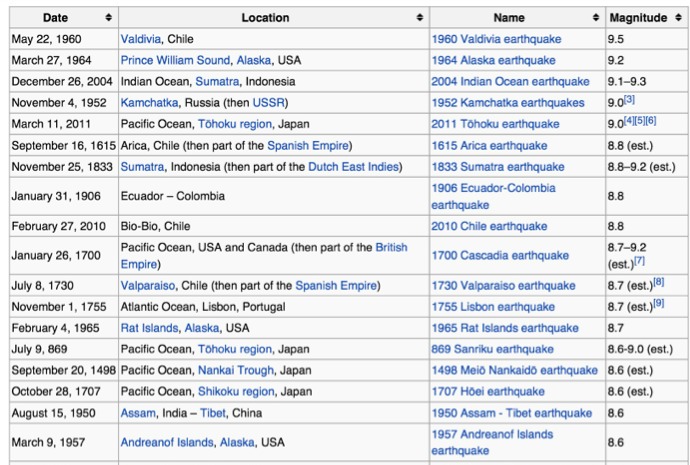Open the Andreanof Islands location link

[166, 441]
